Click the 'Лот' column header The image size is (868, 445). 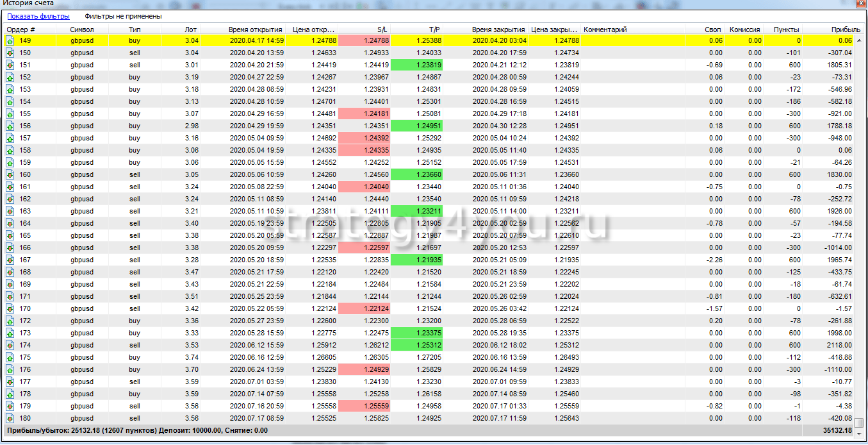(x=190, y=29)
